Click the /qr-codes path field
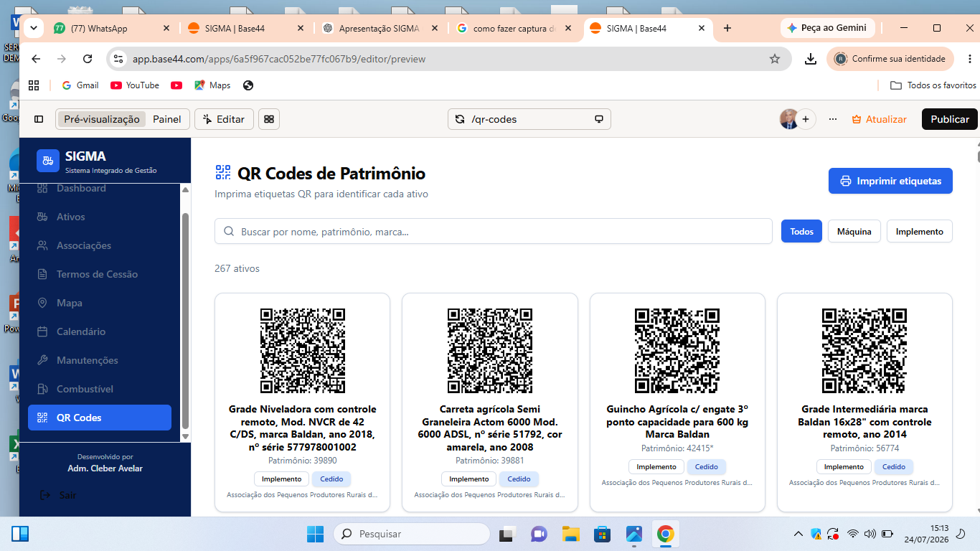Viewport: 980px width, 551px height. click(x=529, y=119)
